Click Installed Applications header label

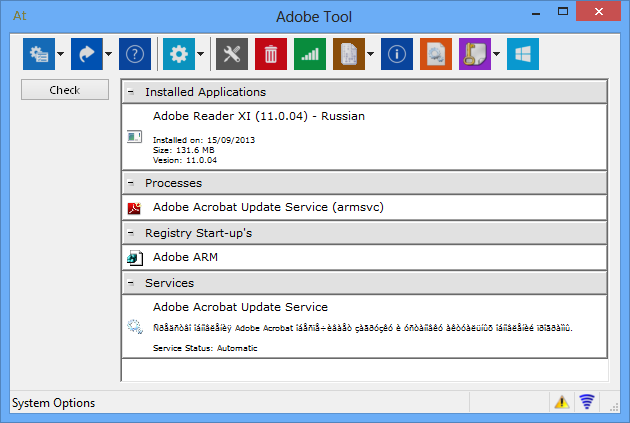click(x=205, y=92)
